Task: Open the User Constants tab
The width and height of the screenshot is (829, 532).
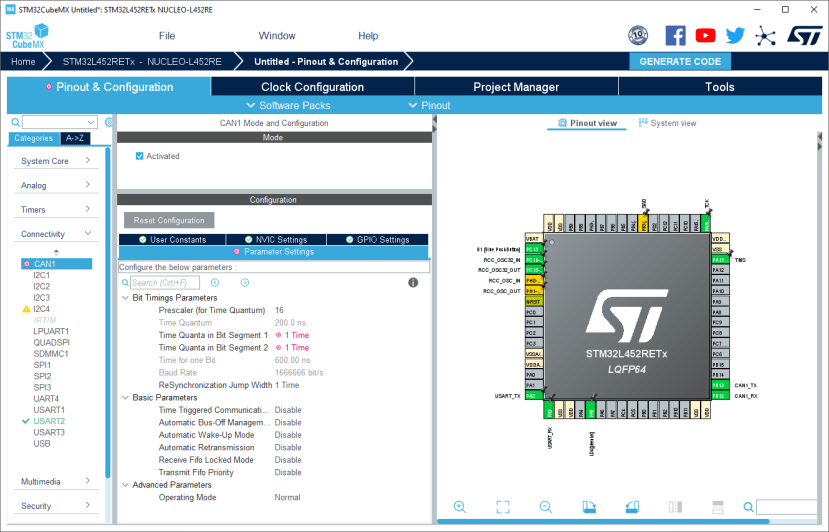Action: click(x=172, y=240)
